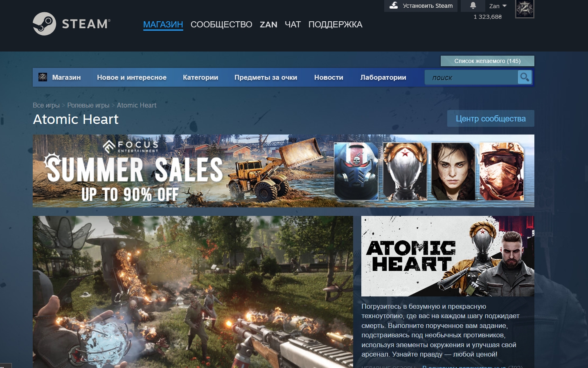
Task: Open the Магазин store tab
Action: click(x=66, y=77)
